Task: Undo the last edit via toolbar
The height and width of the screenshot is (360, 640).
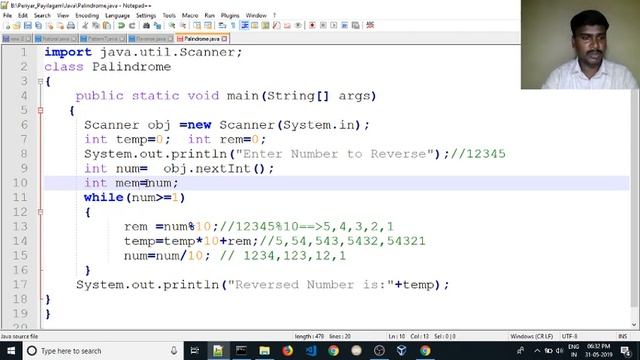Action: click(x=121, y=25)
